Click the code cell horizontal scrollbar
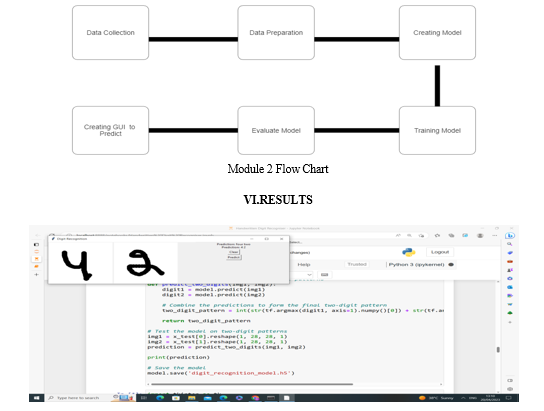The width and height of the screenshot is (544, 411). [x=252, y=384]
